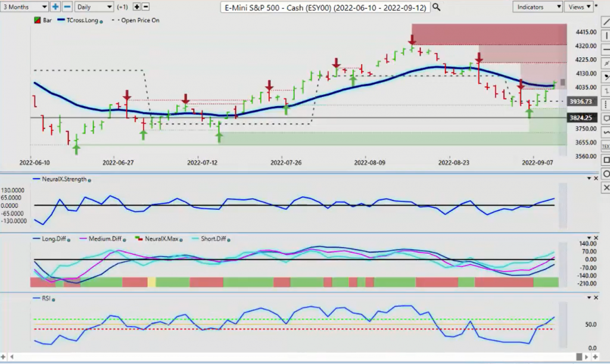Select the text annotation tool
Viewport: 610px width, 364px height.
point(606,146)
